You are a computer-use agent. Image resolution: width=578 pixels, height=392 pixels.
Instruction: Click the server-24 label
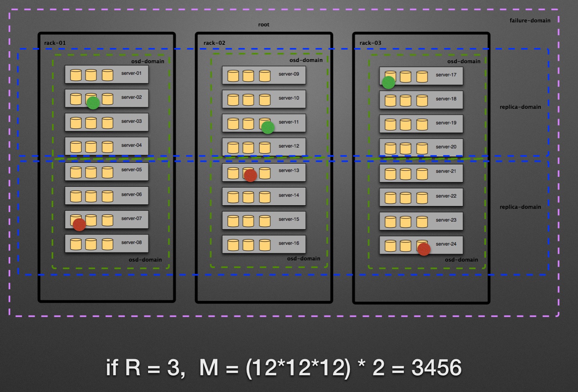[446, 244]
